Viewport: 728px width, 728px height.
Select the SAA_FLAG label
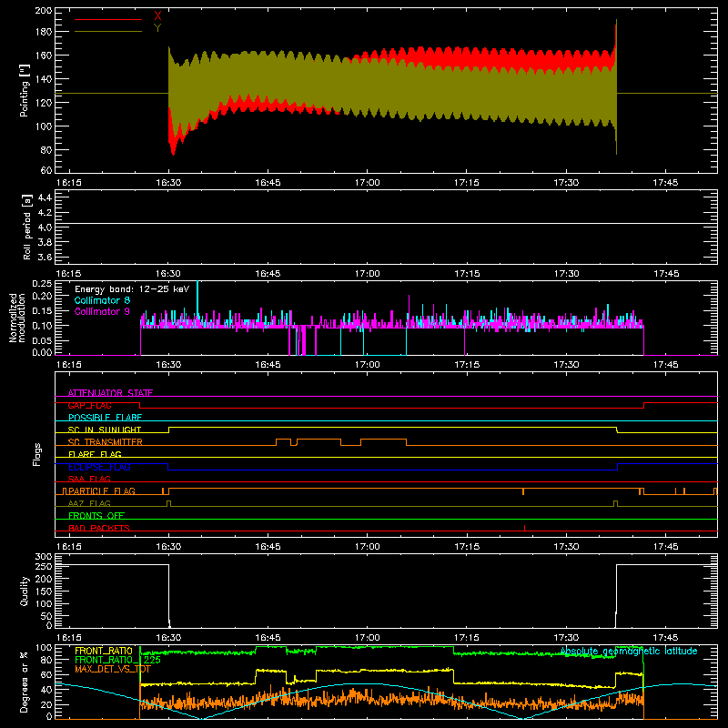(x=89, y=479)
